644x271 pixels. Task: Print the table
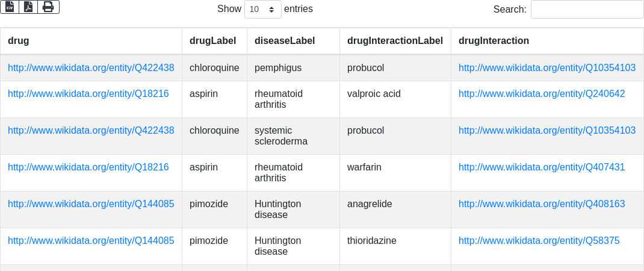point(48,7)
